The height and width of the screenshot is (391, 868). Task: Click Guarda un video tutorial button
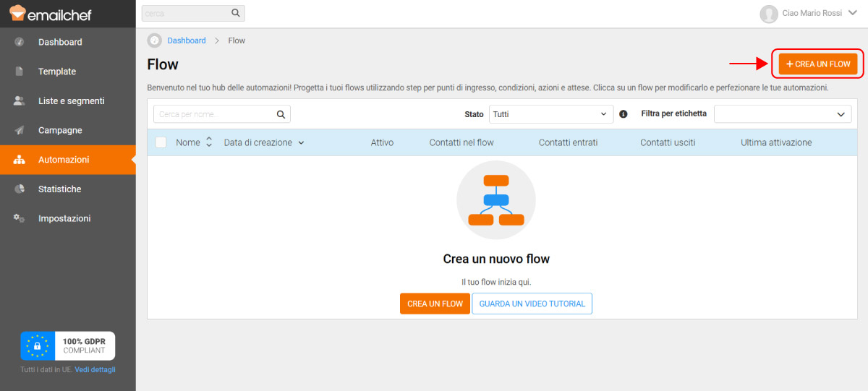(532, 304)
